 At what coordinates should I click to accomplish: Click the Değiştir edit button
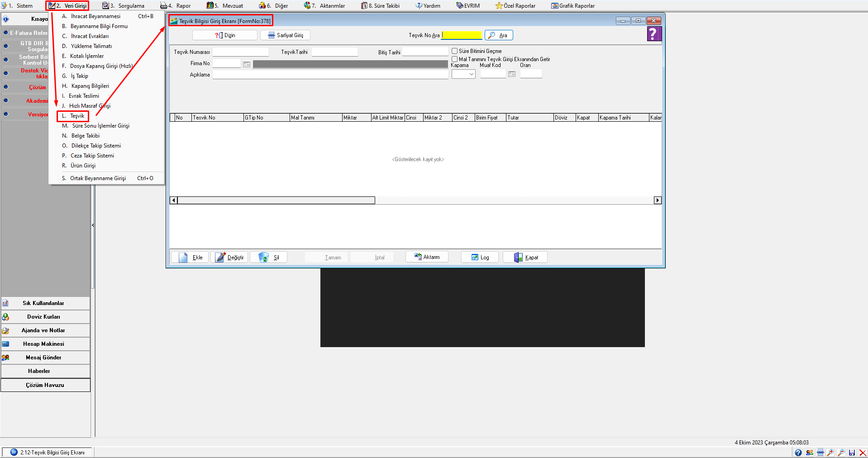[229, 258]
